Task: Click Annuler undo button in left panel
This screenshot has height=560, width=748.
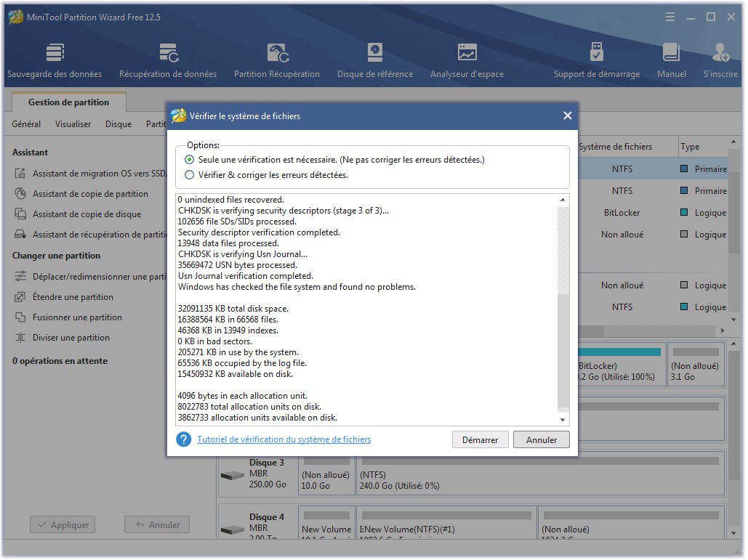Action: tap(157, 524)
